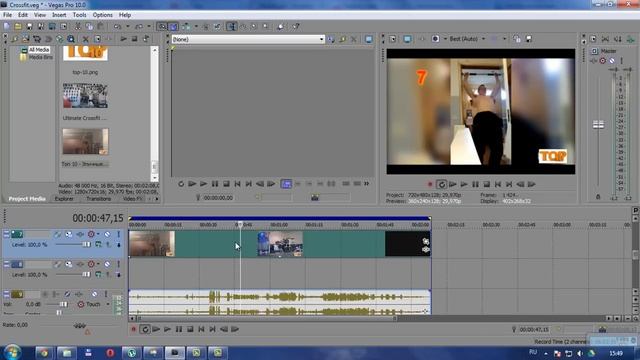Open the Opera browser taskbar icon
640x360 pixels.
pyautogui.click(x=110, y=353)
